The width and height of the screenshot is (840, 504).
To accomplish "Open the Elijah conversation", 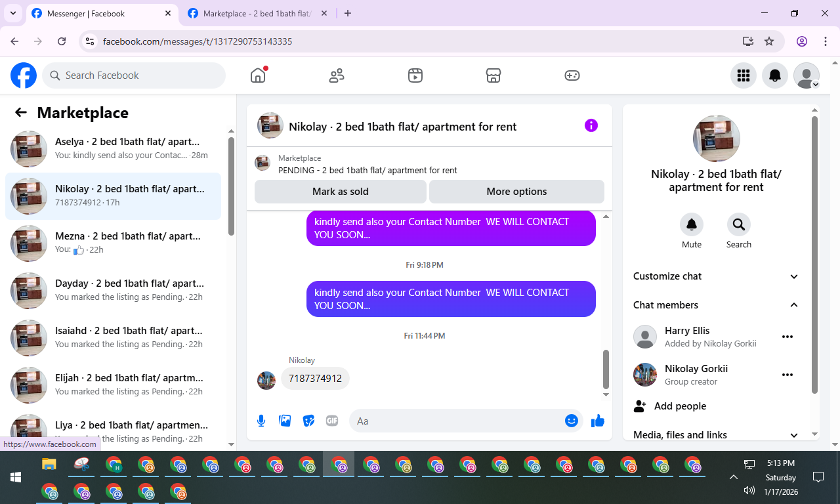I will [114, 385].
